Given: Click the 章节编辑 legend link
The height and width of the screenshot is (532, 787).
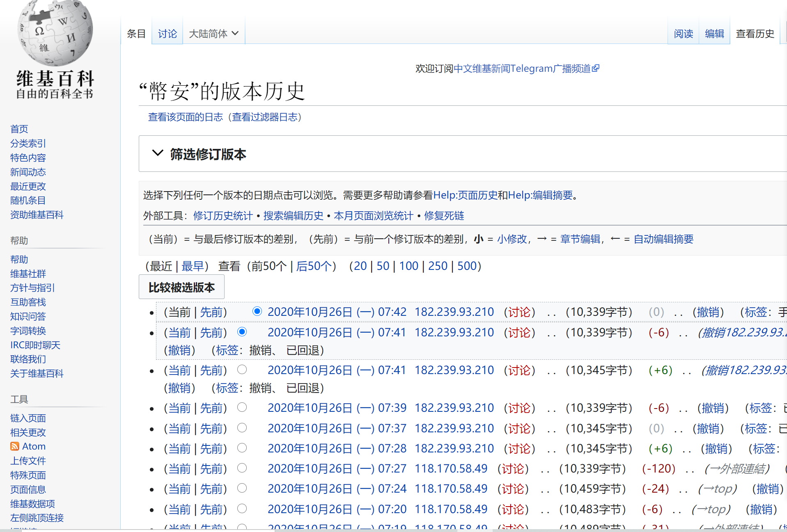Looking at the screenshot, I should tap(580, 239).
